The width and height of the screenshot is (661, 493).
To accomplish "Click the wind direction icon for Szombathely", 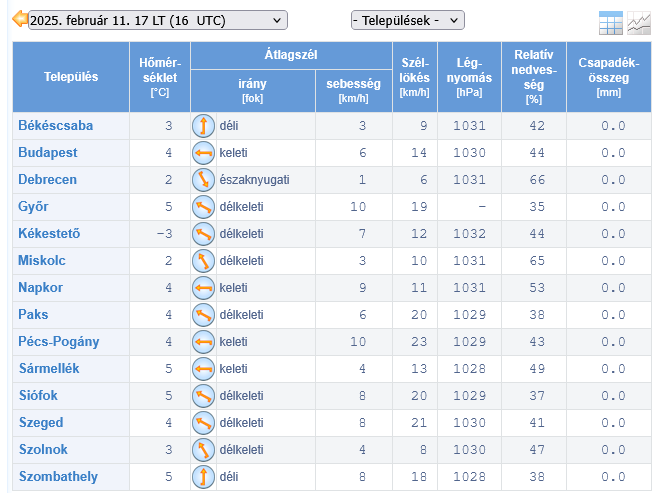I will (x=203, y=477).
